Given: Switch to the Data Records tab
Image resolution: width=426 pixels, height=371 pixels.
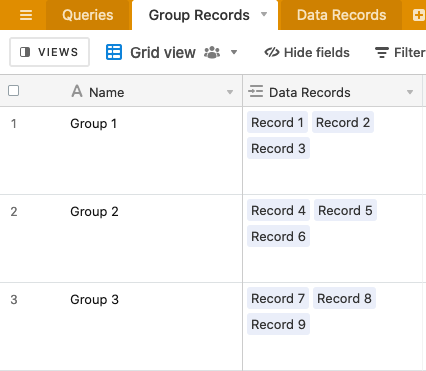Looking at the screenshot, I should click(x=341, y=15).
